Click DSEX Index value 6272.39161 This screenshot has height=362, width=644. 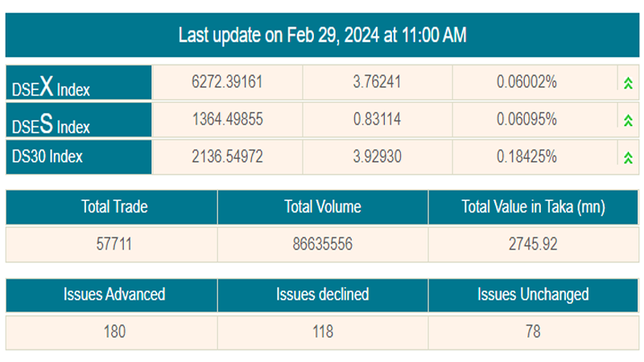[x=227, y=83]
